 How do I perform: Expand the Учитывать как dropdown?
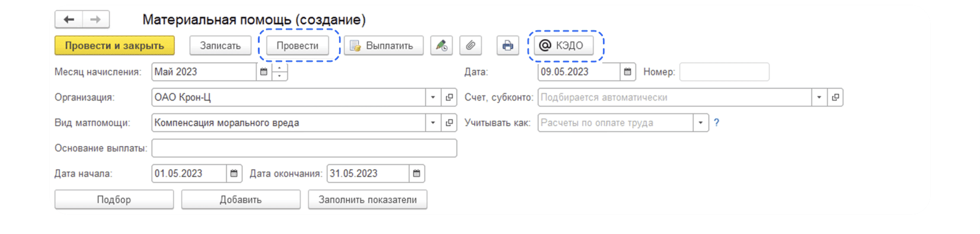(x=701, y=123)
